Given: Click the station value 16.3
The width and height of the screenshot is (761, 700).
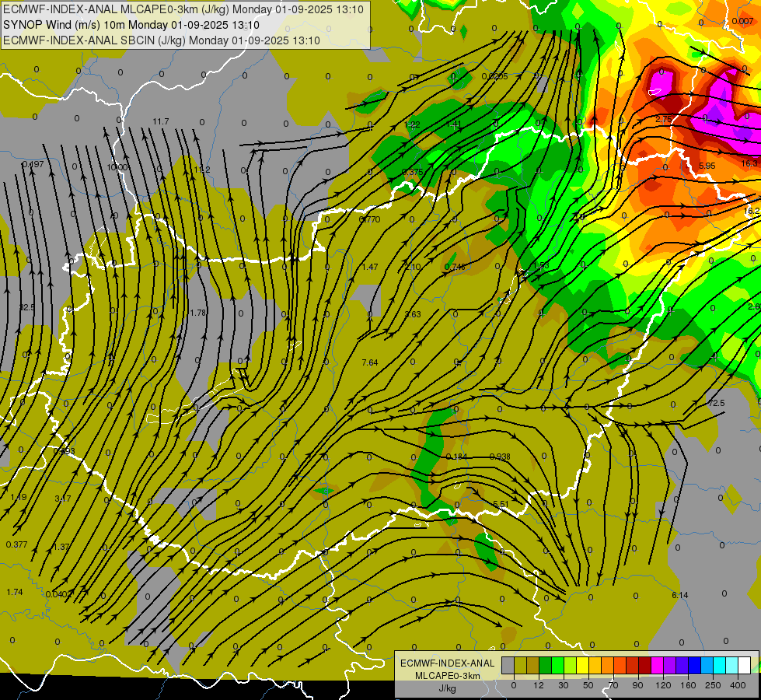Looking at the screenshot, I should point(749,163).
